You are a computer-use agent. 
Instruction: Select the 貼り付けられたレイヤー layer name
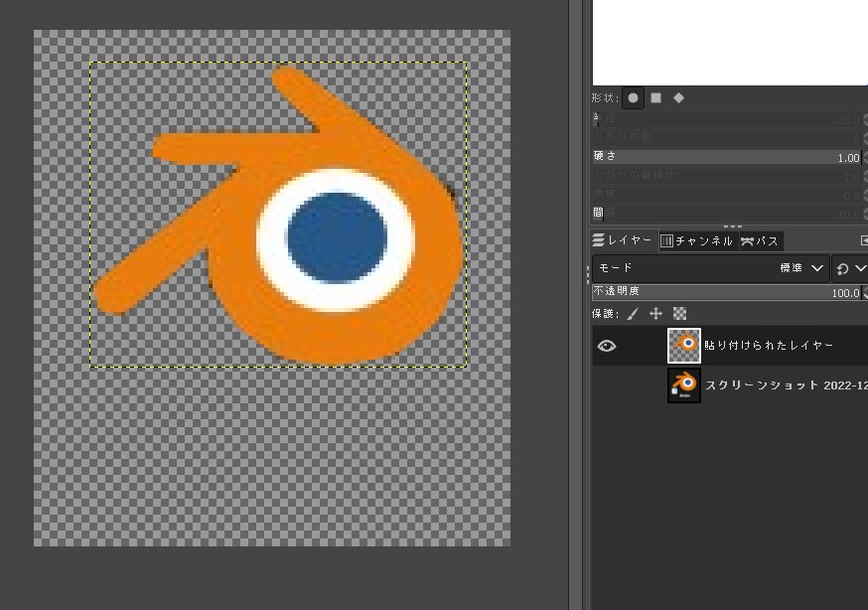[769, 346]
